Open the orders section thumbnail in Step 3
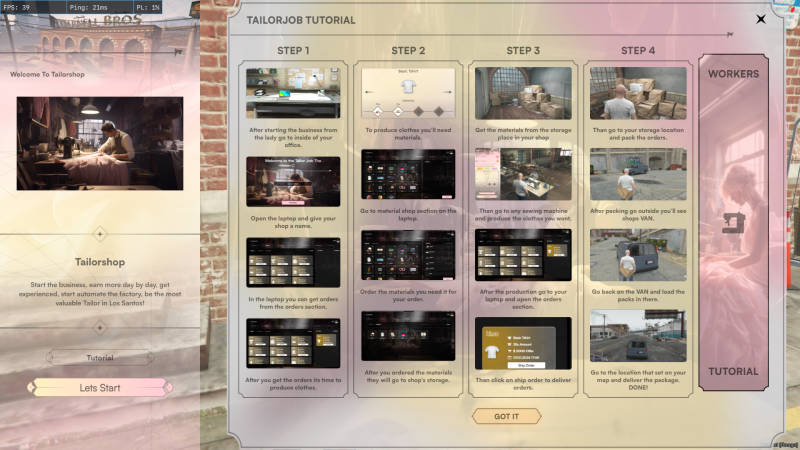 (x=523, y=255)
